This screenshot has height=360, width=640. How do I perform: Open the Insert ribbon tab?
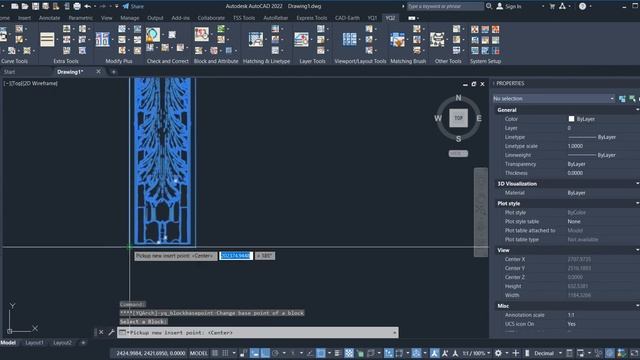point(24,18)
